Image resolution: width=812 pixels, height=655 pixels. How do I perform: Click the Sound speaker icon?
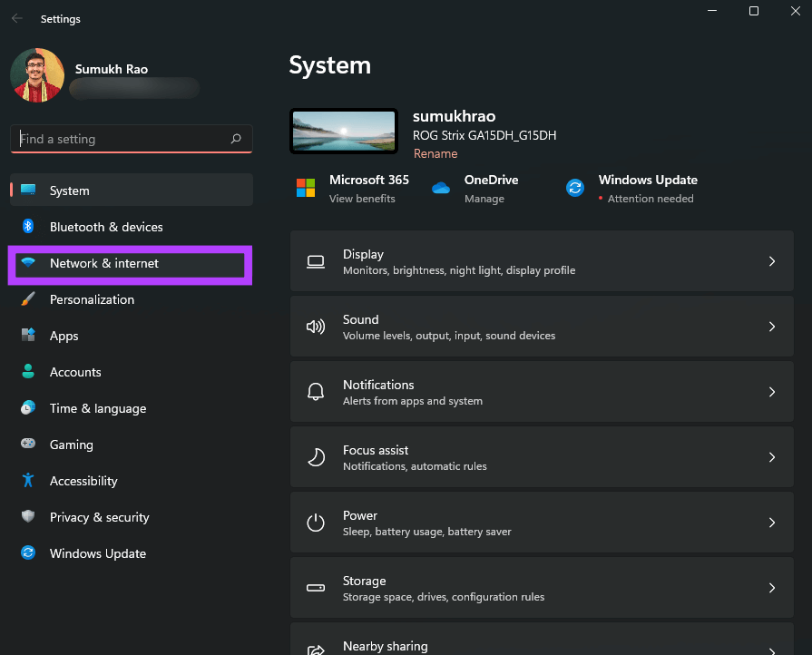(316, 327)
